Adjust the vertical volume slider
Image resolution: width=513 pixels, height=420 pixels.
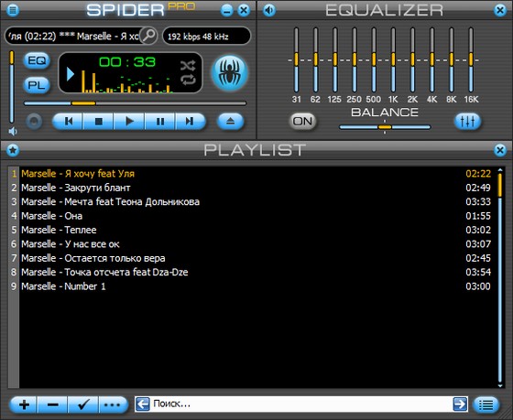click(x=12, y=87)
